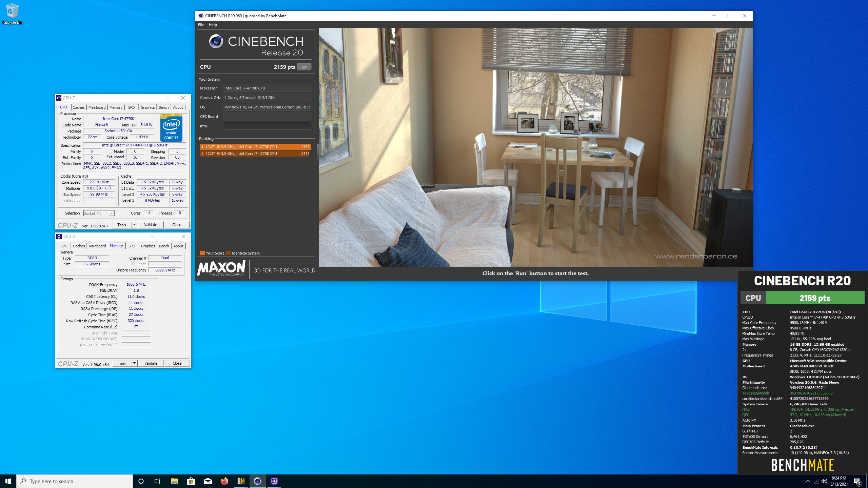This screenshot has height=488, width=868.
Task: Show hidden system tray icons
Action: coord(808,481)
